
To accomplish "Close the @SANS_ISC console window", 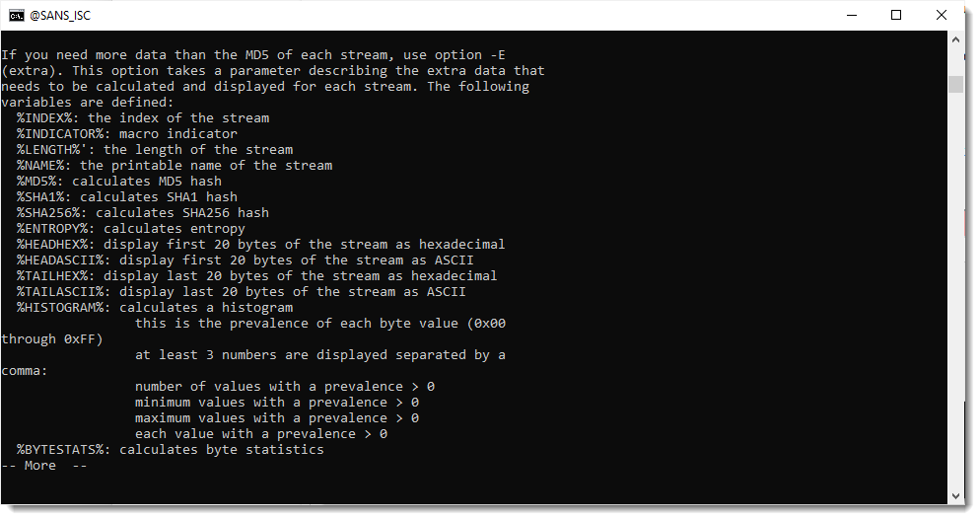I will (x=942, y=15).
